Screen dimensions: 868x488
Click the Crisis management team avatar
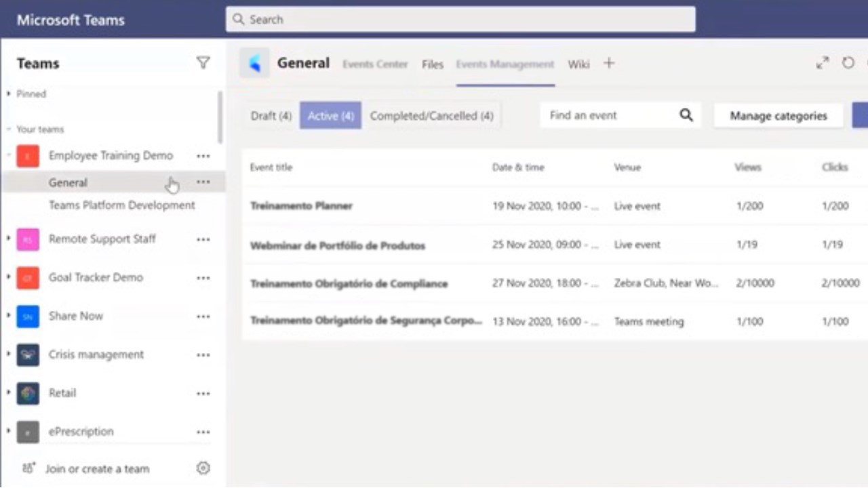28,355
